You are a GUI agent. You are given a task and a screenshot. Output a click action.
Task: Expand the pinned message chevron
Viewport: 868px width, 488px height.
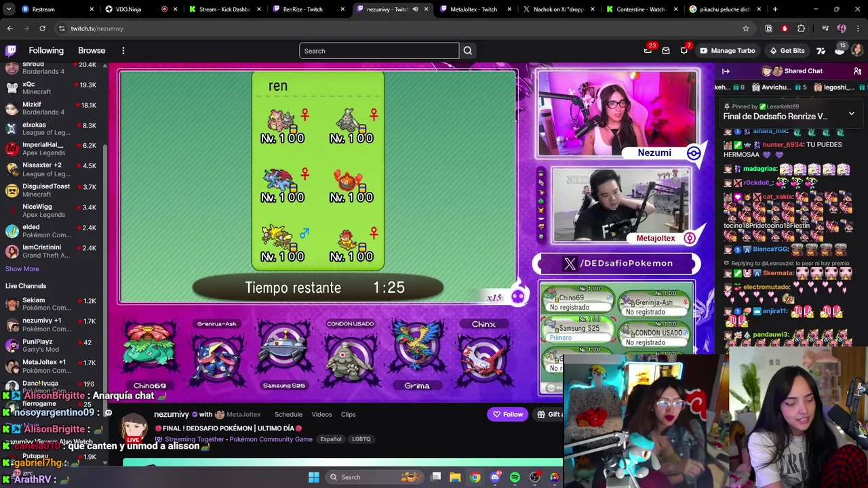pos(851,113)
